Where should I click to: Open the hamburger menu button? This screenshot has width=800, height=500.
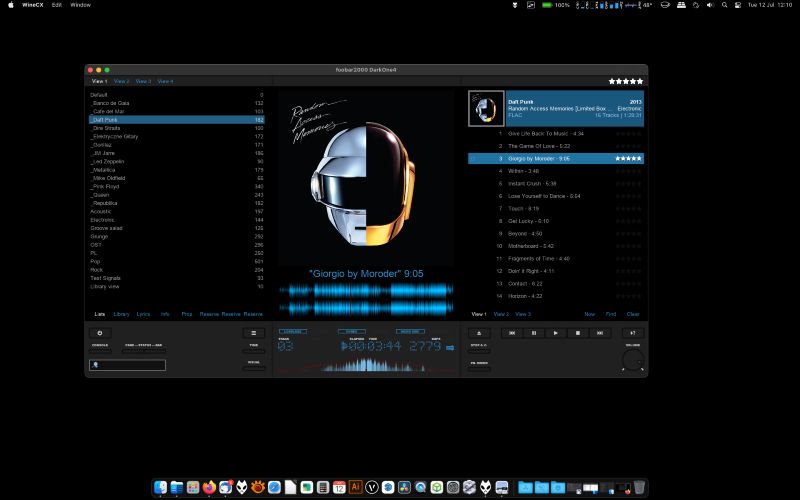point(254,332)
